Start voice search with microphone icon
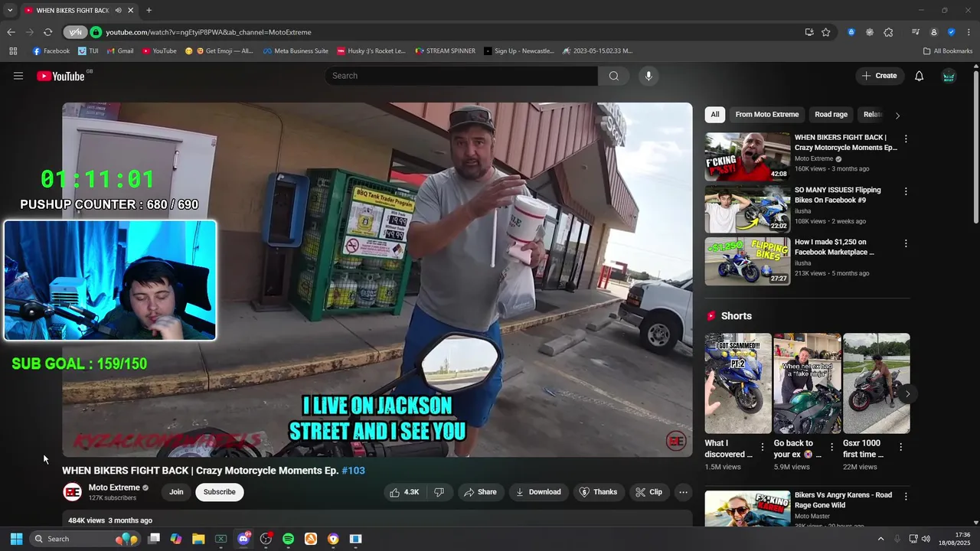This screenshot has width=980, height=551. (x=648, y=76)
